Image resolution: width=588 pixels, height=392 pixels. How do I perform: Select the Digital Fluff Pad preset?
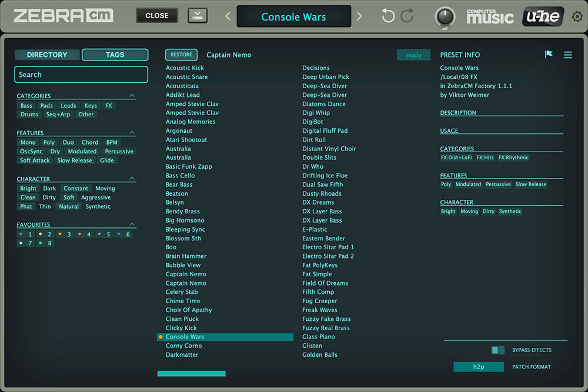325,131
